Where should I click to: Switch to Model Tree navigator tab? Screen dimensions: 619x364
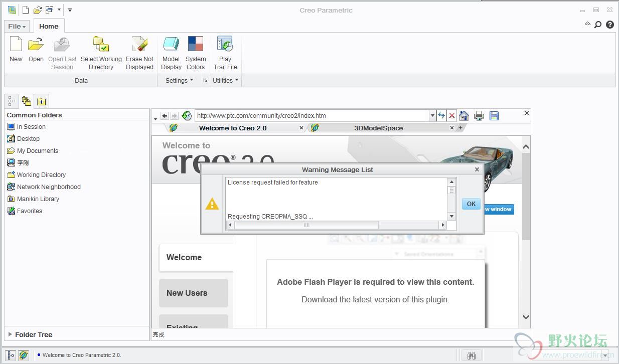[x=12, y=101]
